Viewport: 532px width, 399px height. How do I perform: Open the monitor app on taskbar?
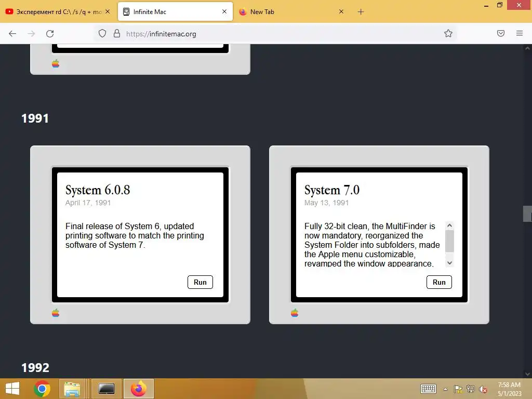107,389
